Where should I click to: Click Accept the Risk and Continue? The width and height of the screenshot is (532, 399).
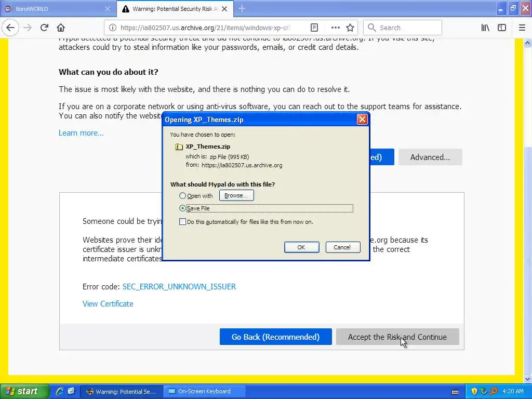[397, 337]
